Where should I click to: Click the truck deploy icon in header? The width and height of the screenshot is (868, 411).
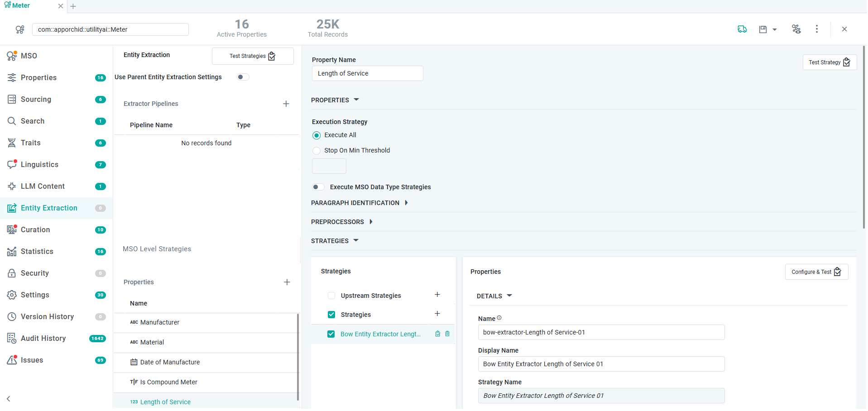click(742, 29)
